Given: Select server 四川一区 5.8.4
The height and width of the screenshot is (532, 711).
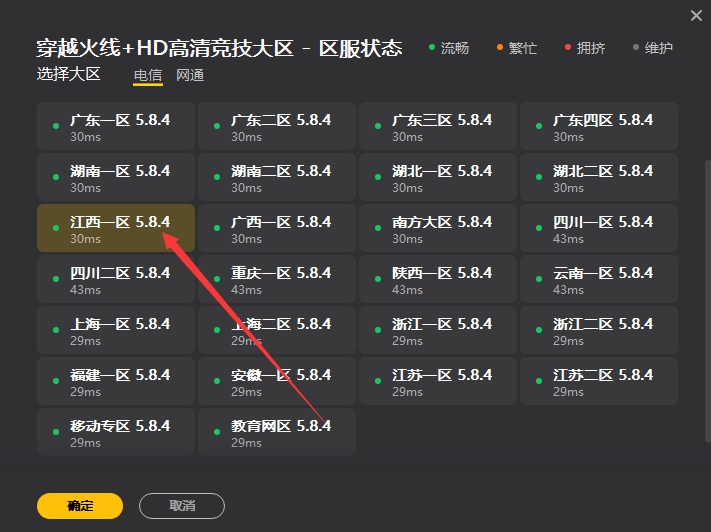Looking at the screenshot, I should (x=599, y=228).
